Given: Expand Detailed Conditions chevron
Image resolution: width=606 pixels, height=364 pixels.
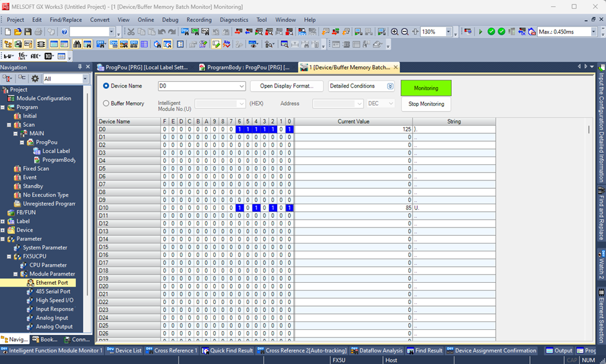Looking at the screenshot, I should [390, 86].
